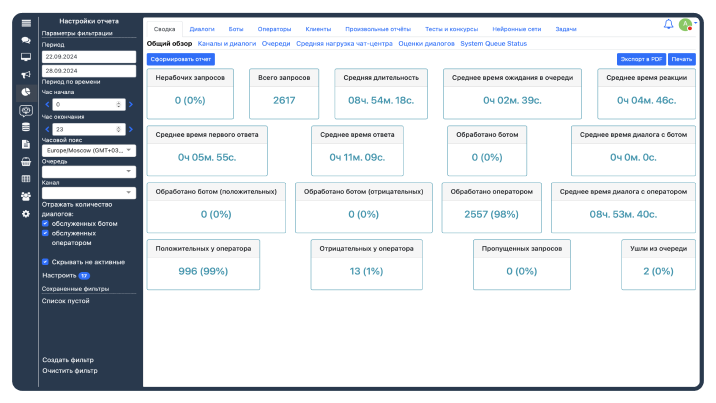716x403 pixels.
Task: Click the Печать button
Action: (x=682, y=59)
